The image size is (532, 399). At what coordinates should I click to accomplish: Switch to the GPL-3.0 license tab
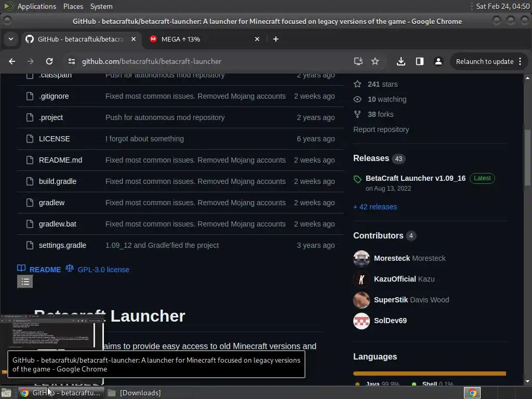click(x=97, y=270)
